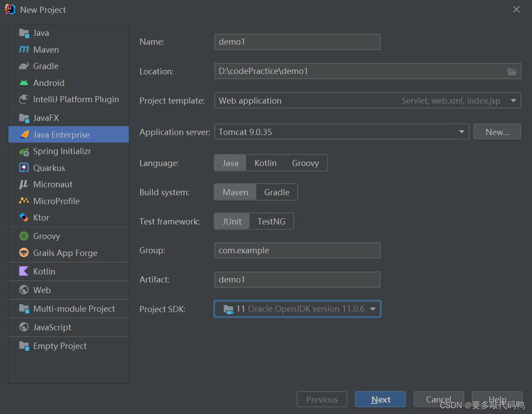Click the 'Project template:' label
532x414 pixels.
coord(172,101)
